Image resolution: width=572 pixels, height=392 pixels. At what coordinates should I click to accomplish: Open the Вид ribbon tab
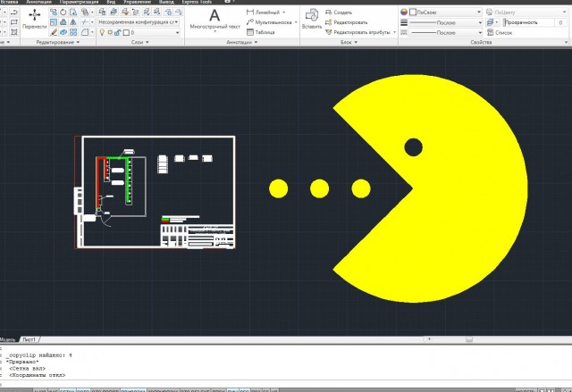(x=111, y=3)
